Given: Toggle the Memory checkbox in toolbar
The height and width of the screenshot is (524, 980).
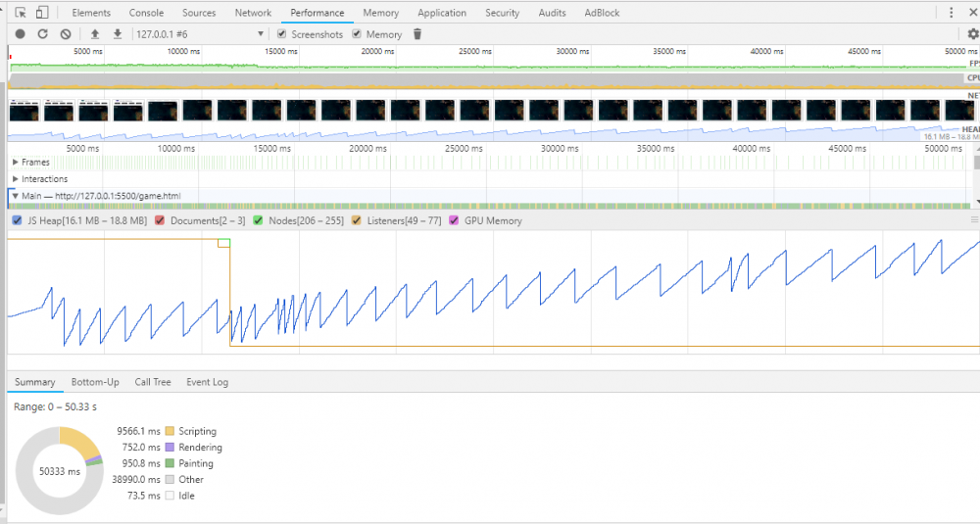Looking at the screenshot, I should point(357,33).
